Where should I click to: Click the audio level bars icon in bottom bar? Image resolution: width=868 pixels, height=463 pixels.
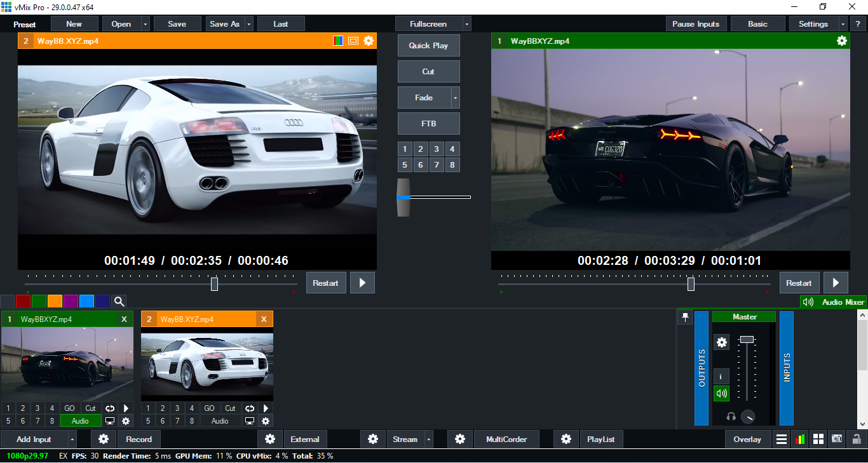(800, 439)
